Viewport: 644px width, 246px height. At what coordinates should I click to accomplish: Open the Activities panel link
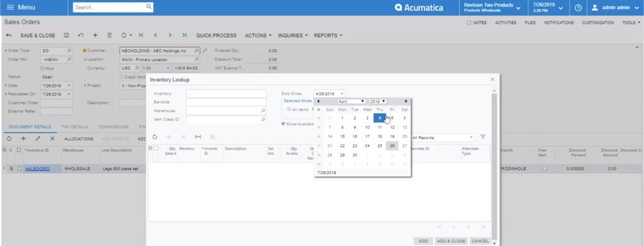(506, 23)
